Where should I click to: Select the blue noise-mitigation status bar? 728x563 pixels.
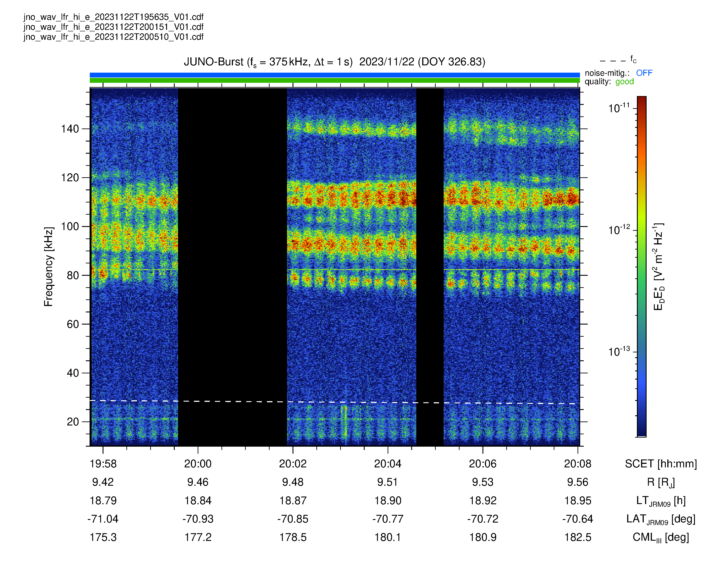point(335,75)
